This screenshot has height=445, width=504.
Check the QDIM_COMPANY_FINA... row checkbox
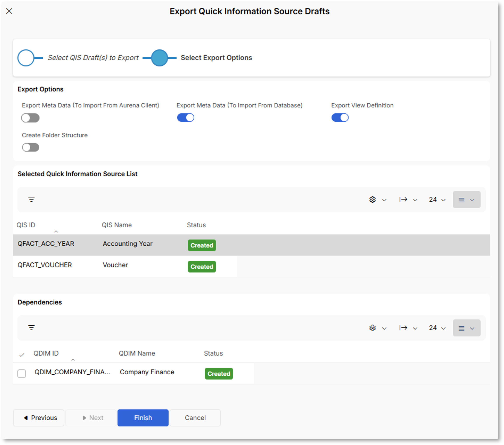pyautogui.click(x=22, y=373)
